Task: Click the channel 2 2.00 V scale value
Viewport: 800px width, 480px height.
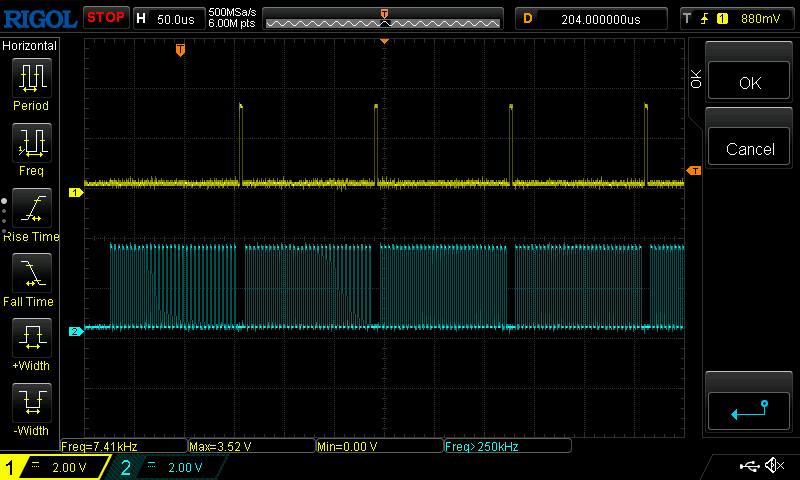Action: pyautogui.click(x=185, y=467)
